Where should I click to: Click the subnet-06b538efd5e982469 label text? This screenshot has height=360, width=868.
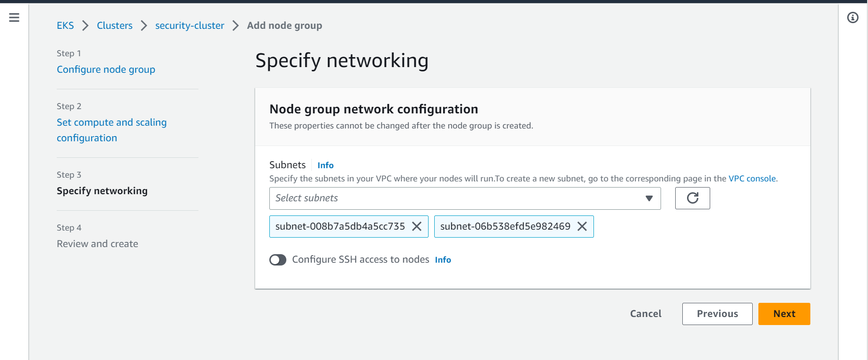[506, 226]
